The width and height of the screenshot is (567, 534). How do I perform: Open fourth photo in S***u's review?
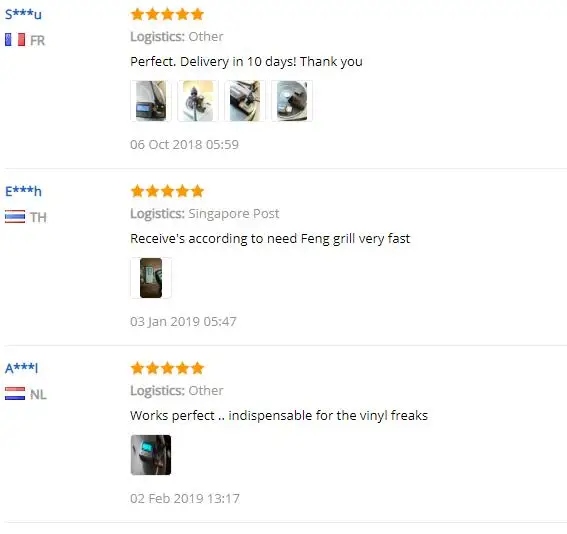tap(292, 101)
